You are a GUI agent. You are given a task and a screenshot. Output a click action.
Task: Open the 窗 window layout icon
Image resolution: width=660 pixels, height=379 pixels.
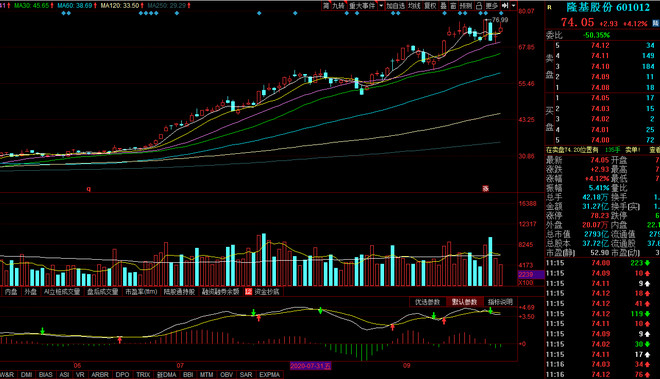pos(453,5)
